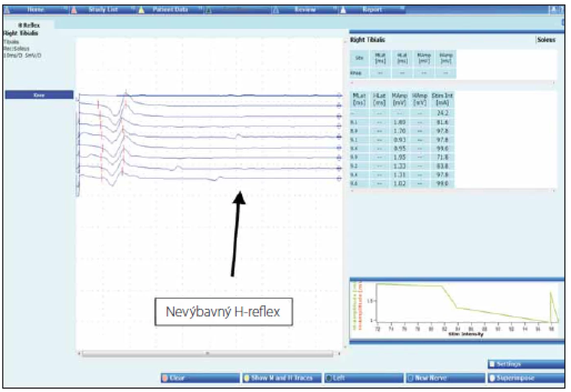
Task: Click left arrow of waveform scrollbar
Action: tap(79, 353)
